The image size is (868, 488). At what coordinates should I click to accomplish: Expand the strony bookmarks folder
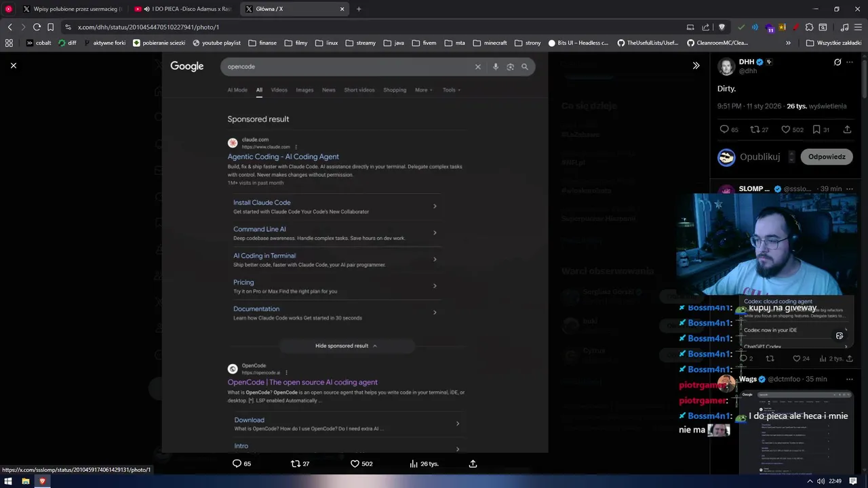528,43
